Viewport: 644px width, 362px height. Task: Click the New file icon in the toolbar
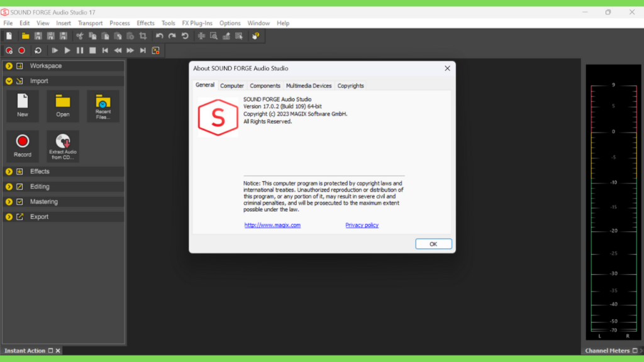(9, 36)
